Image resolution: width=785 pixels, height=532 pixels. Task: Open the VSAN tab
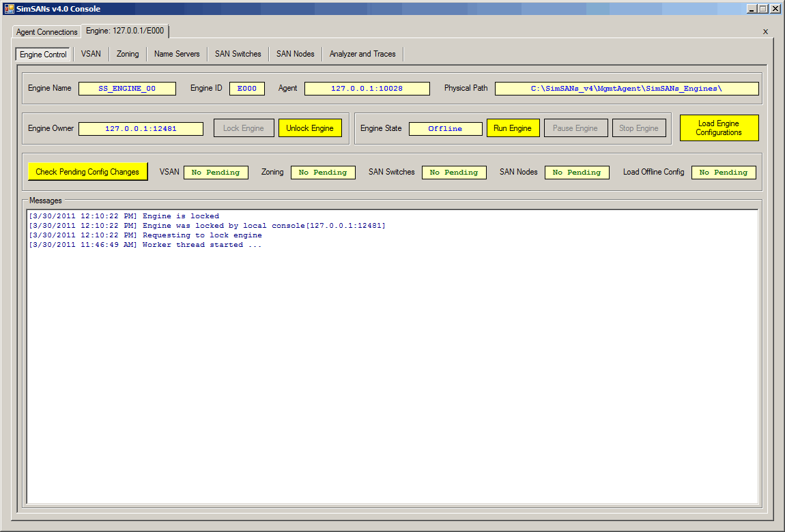tap(91, 54)
